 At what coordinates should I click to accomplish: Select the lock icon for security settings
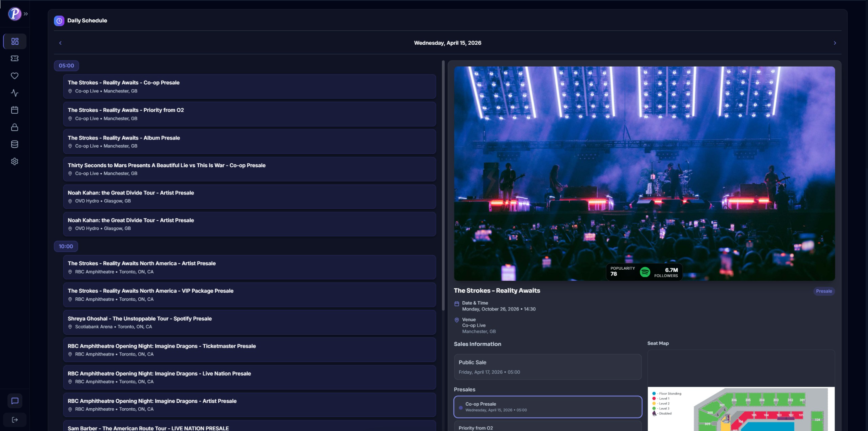click(14, 127)
